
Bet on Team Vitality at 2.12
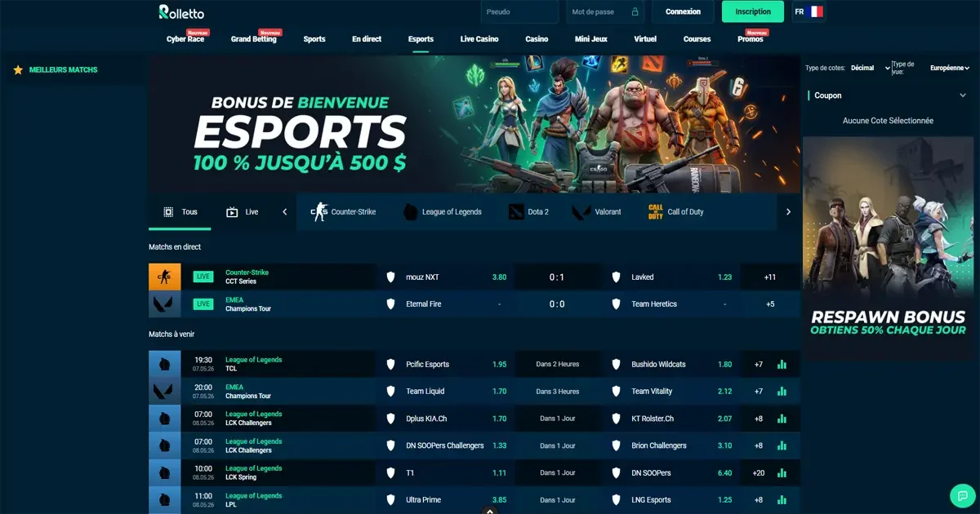tap(724, 392)
